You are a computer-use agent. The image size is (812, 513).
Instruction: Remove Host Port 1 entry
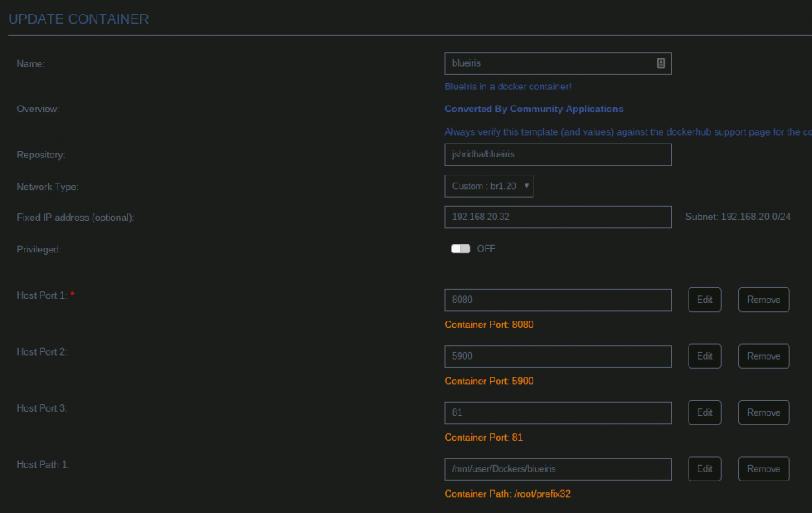763,300
